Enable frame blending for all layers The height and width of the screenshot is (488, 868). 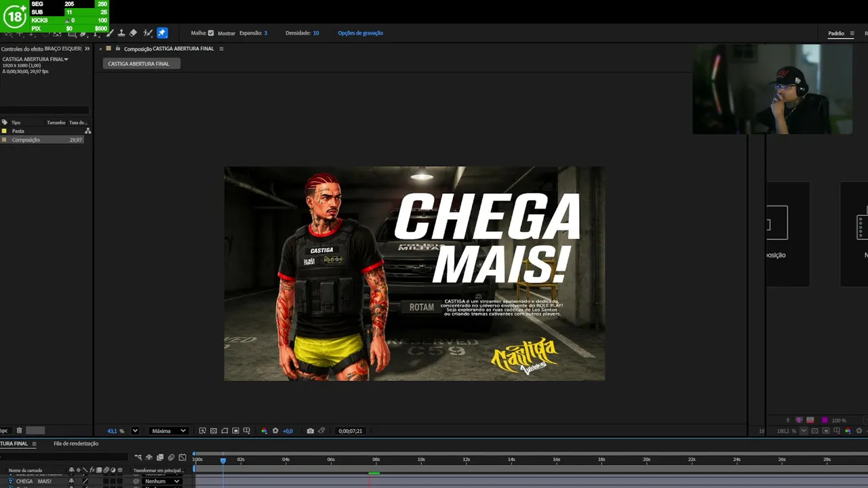tap(160, 457)
